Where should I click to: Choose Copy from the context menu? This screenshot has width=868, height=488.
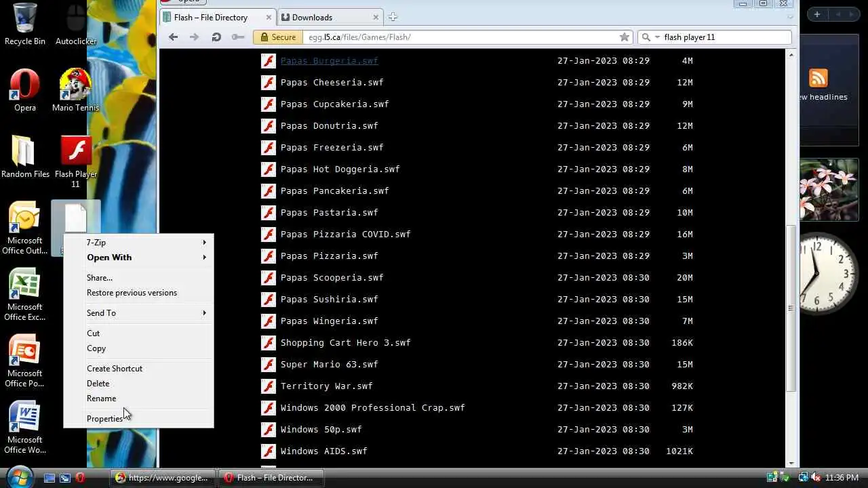coord(138,348)
